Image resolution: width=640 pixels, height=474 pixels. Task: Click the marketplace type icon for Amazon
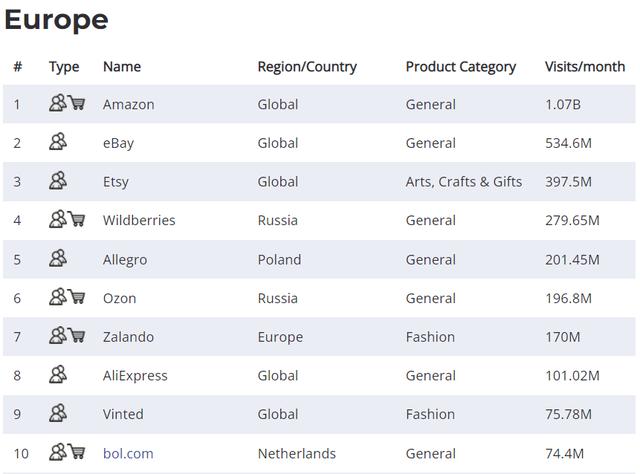tap(67, 103)
